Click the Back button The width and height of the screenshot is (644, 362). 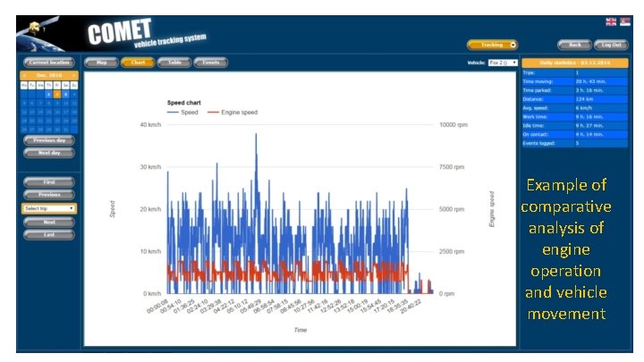574,45
